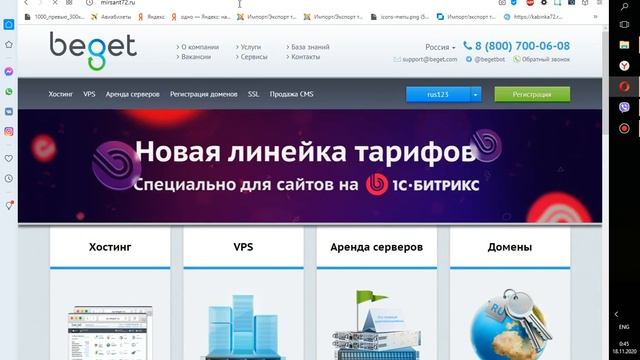Screen dimensions: 640x360
Task: Click the red ad blocker extension icon
Action: click(530, 2)
